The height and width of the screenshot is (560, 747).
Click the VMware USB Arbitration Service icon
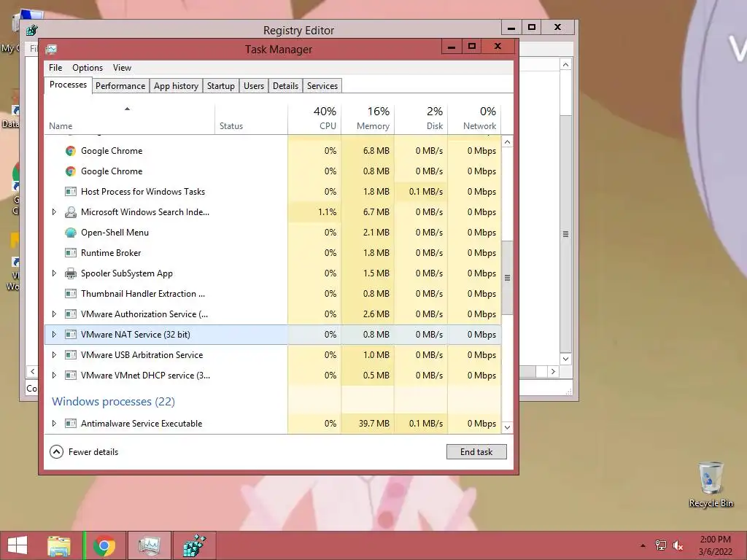tap(71, 355)
